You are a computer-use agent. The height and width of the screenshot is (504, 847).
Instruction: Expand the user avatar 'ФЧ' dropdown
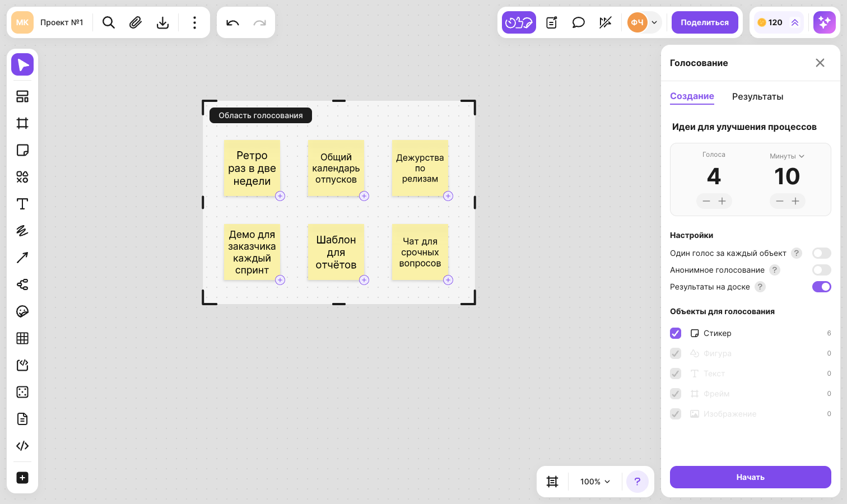click(654, 22)
